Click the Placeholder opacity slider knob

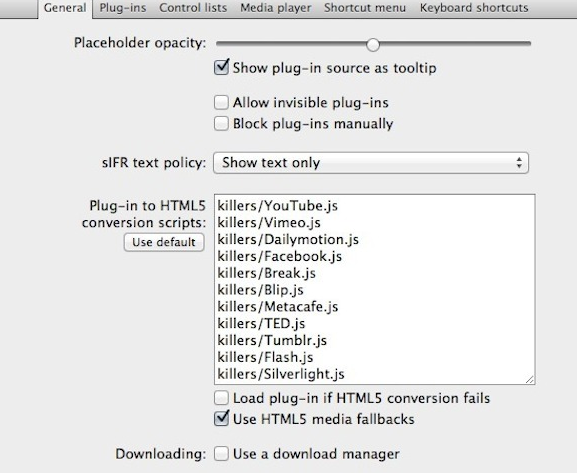(x=373, y=45)
